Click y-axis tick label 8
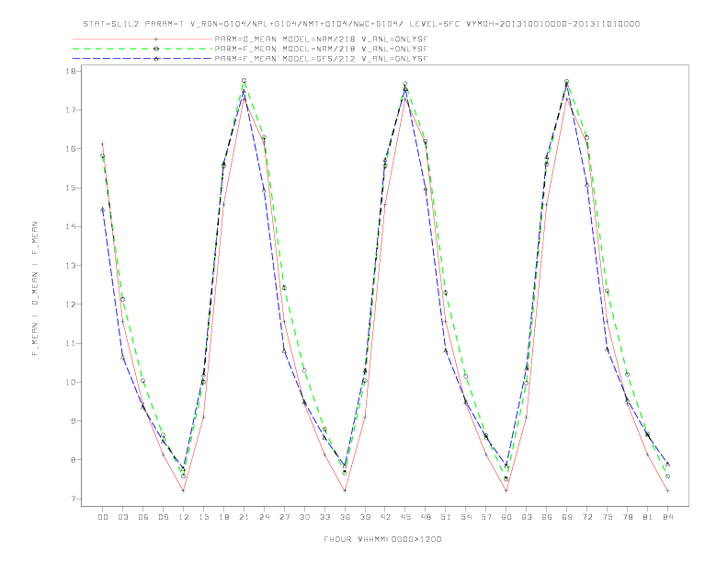The height and width of the screenshot is (563, 728). [x=74, y=460]
